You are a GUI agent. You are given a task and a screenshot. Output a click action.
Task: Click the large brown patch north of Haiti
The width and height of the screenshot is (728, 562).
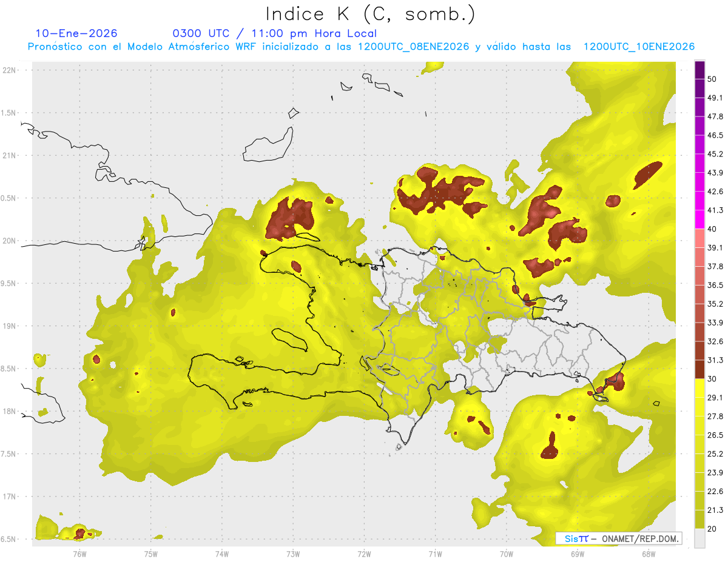[x=290, y=218]
